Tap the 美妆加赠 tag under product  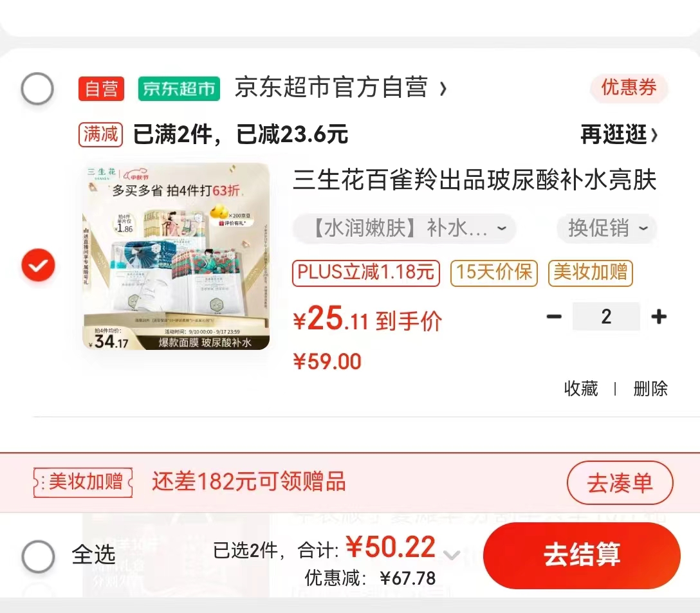point(590,272)
